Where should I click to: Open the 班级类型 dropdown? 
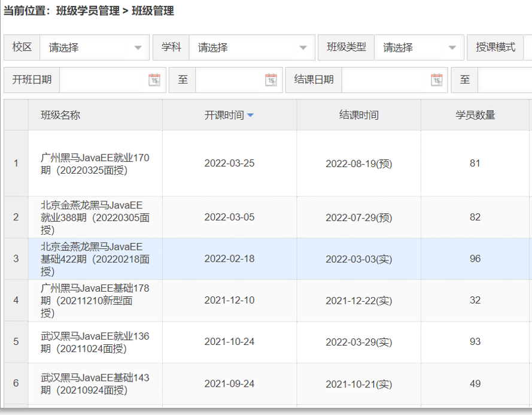click(452, 48)
